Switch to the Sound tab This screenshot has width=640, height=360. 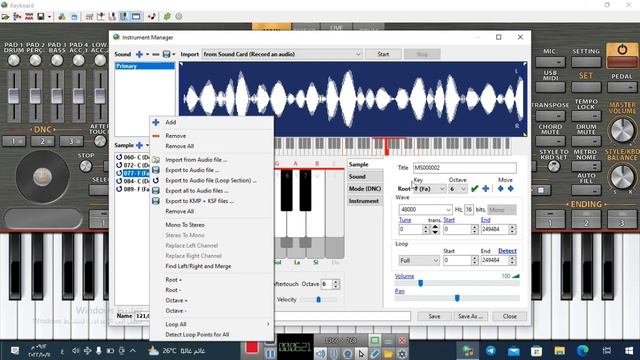365,176
